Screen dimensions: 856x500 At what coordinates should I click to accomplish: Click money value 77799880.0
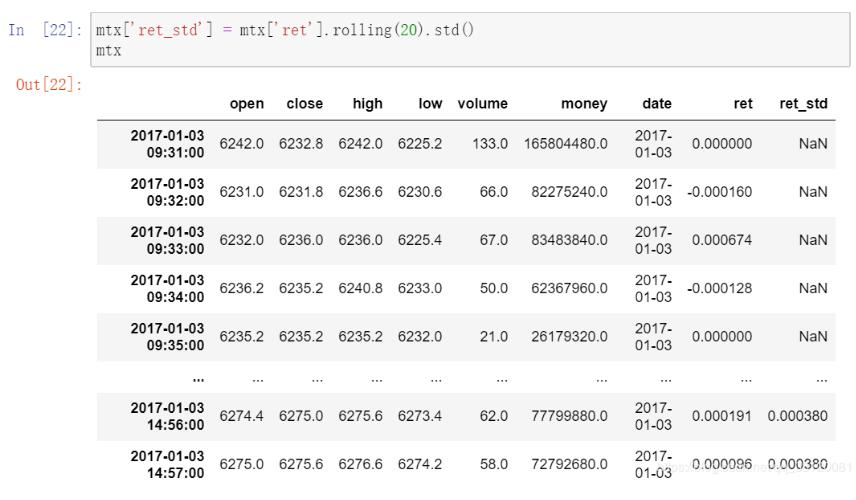[x=569, y=416]
